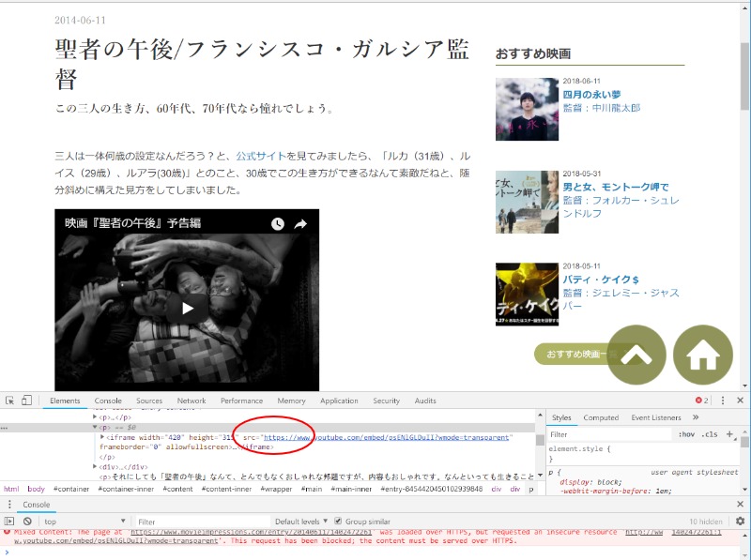The height and width of the screenshot is (560, 751).
Task: Click the youtube embed src URL in iframe
Action: tap(386, 437)
